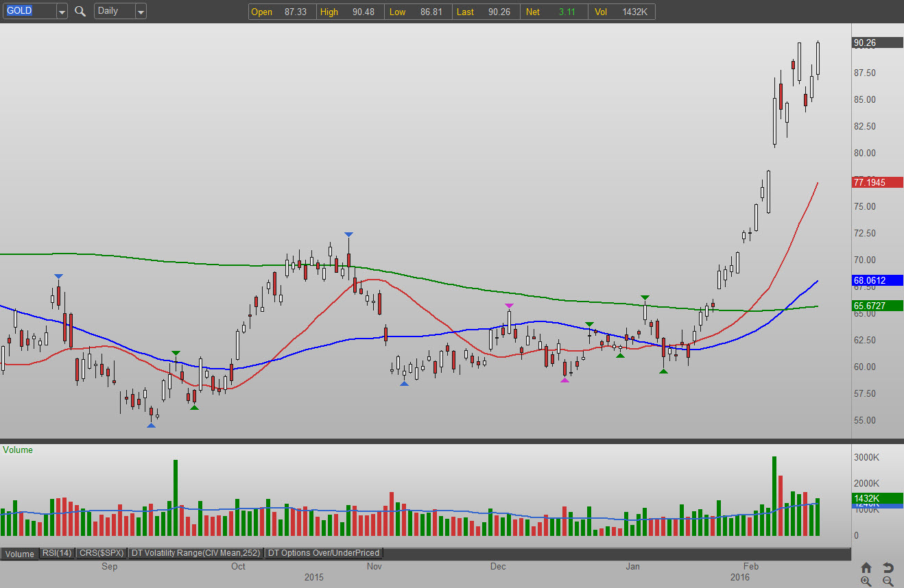
Task: Zoom out using the magnifier minus icon
Action: pyautogui.click(x=888, y=581)
